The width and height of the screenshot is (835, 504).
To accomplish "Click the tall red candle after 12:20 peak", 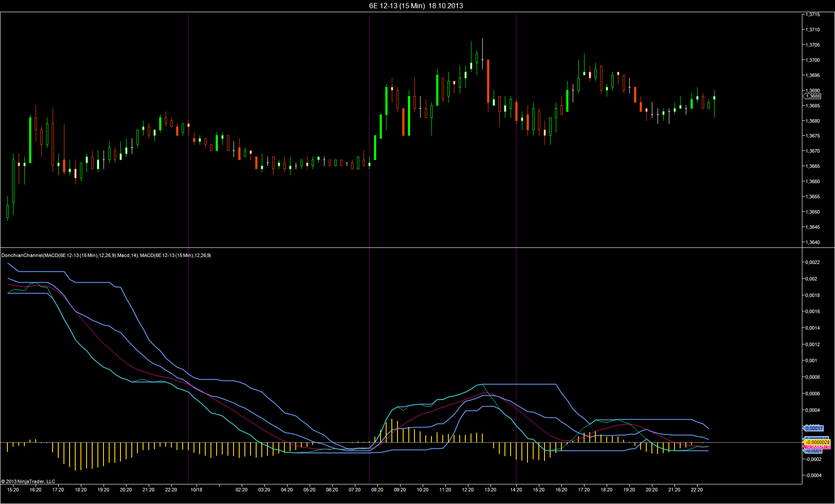I will tap(488, 81).
